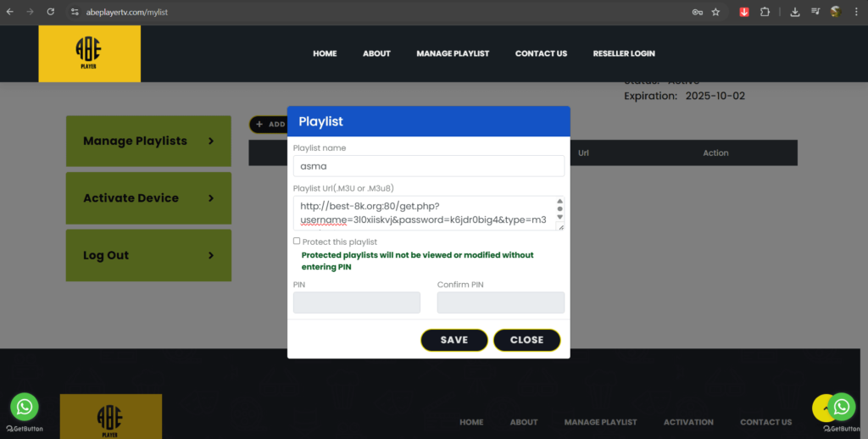Open WhatsApp chat button bottom right
Viewport: 868px width, 439px height.
coord(842,407)
